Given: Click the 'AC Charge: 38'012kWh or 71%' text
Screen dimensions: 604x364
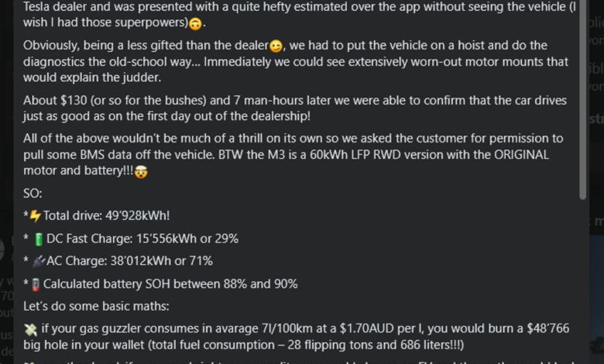Looking at the screenshot, I should click(129, 261).
